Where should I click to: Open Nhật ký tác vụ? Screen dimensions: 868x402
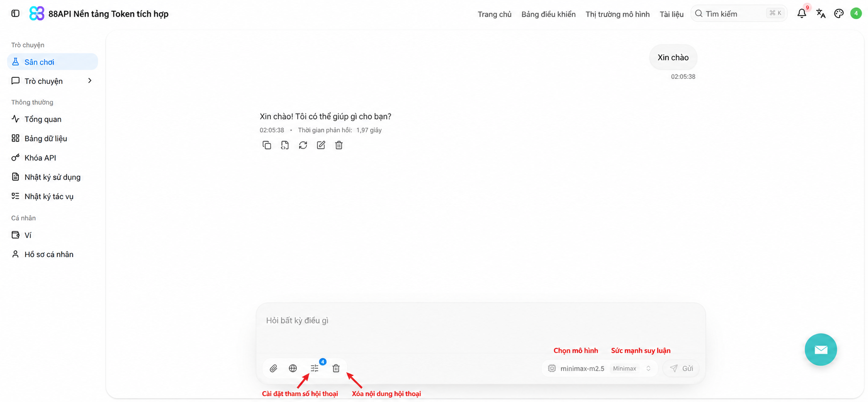pos(52,197)
